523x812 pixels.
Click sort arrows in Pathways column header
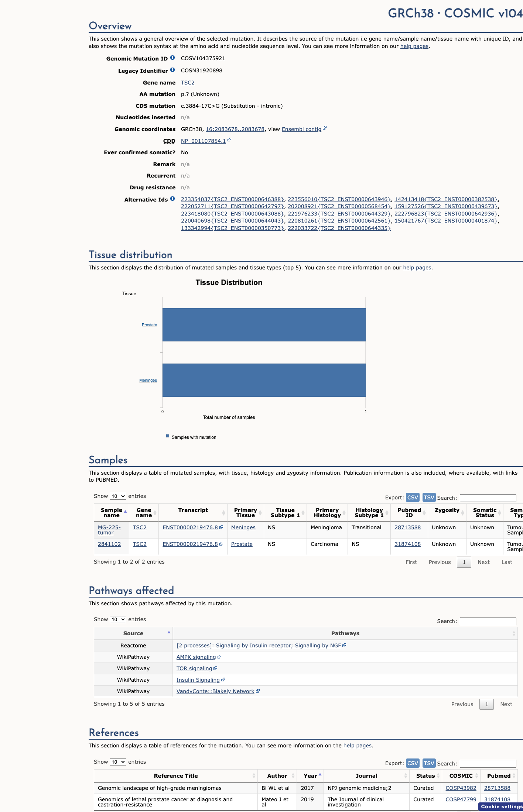(x=514, y=633)
